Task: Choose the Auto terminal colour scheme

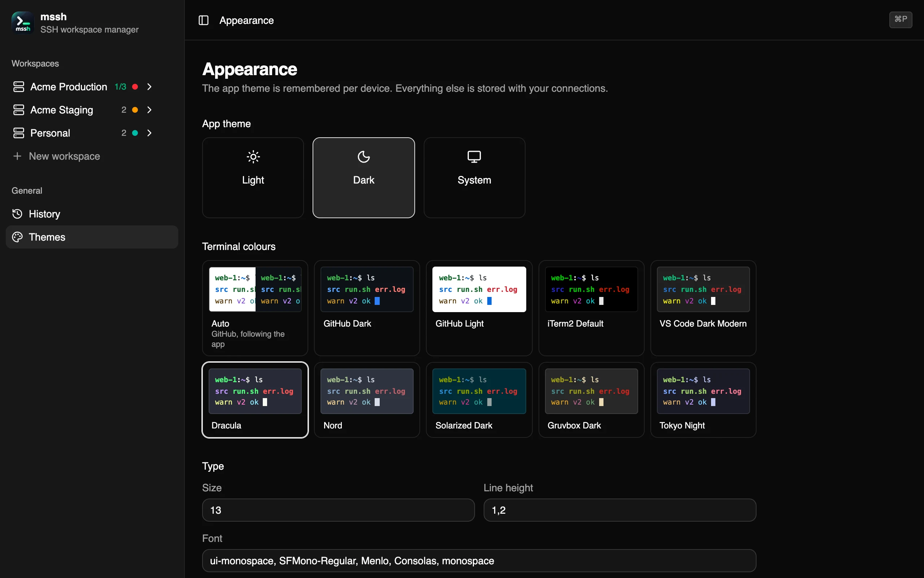Action: pos(255,308)
